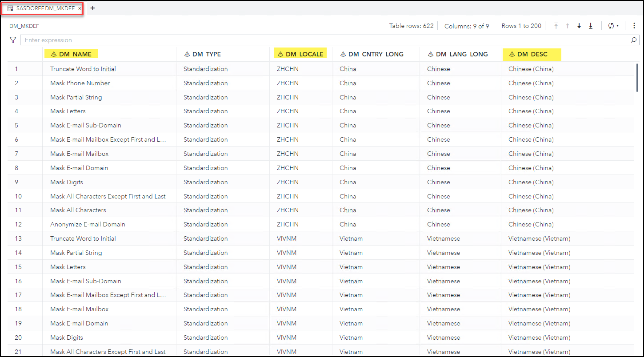This screenshot has height=357, width=644.
Task: Open the three-dot more options menu
Action: point(634,26)
